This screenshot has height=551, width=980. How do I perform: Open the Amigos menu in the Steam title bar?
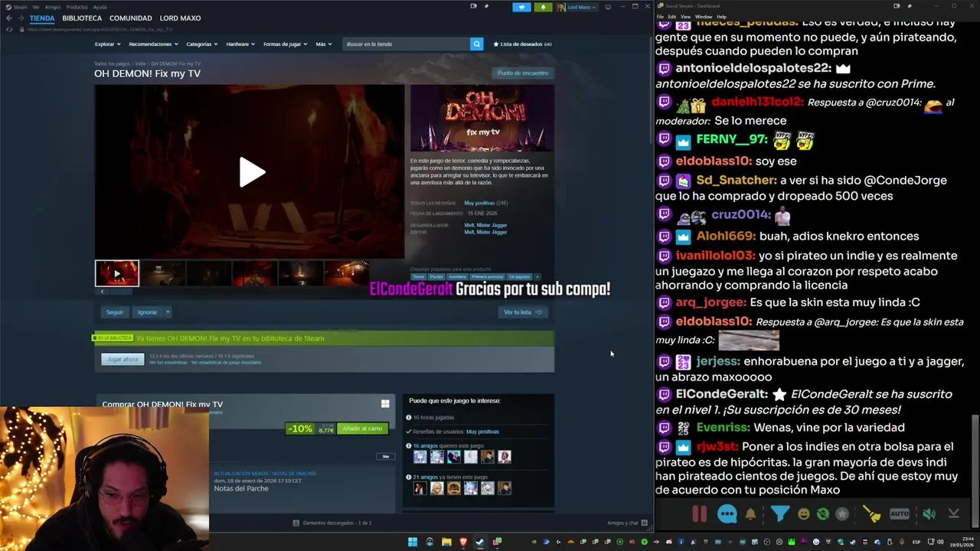point(53,7)
